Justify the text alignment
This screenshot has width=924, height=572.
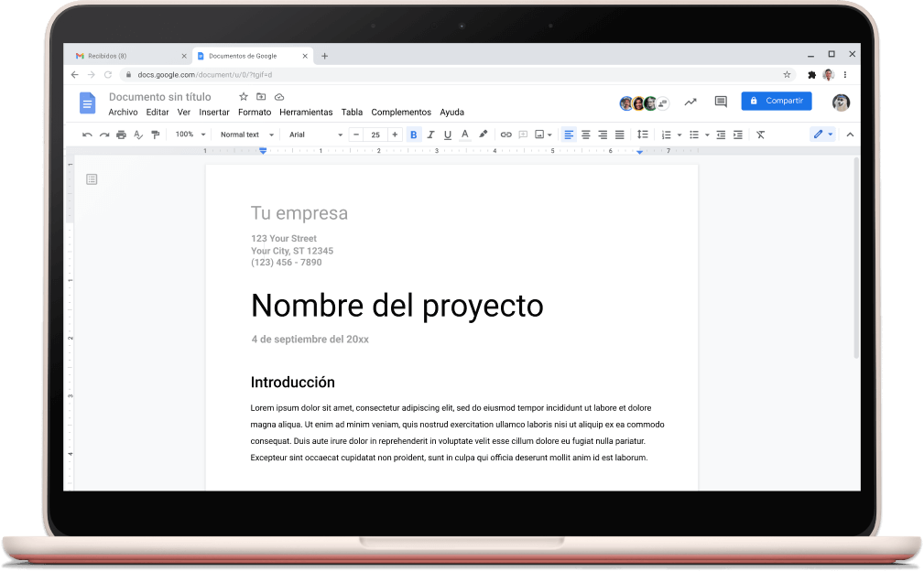click(620, 135)
